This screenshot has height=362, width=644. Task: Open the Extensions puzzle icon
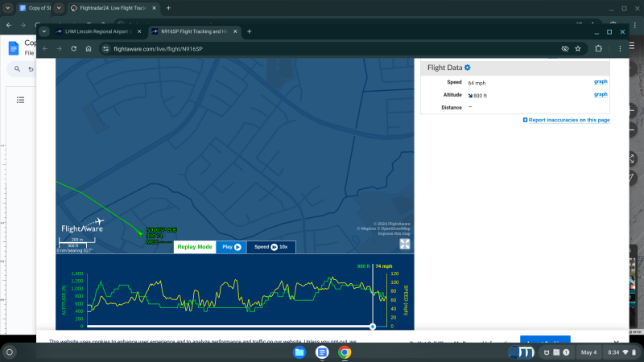pos(599,48)
